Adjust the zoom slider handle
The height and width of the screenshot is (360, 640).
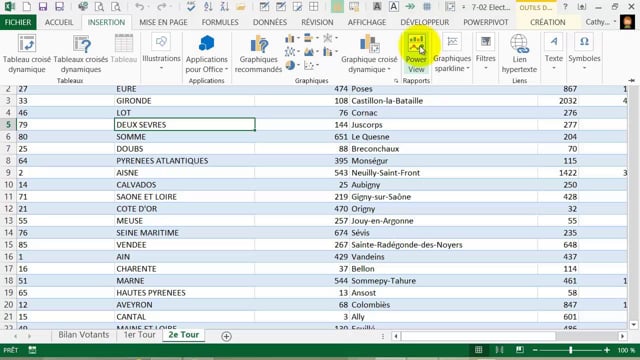coord(571,350)
